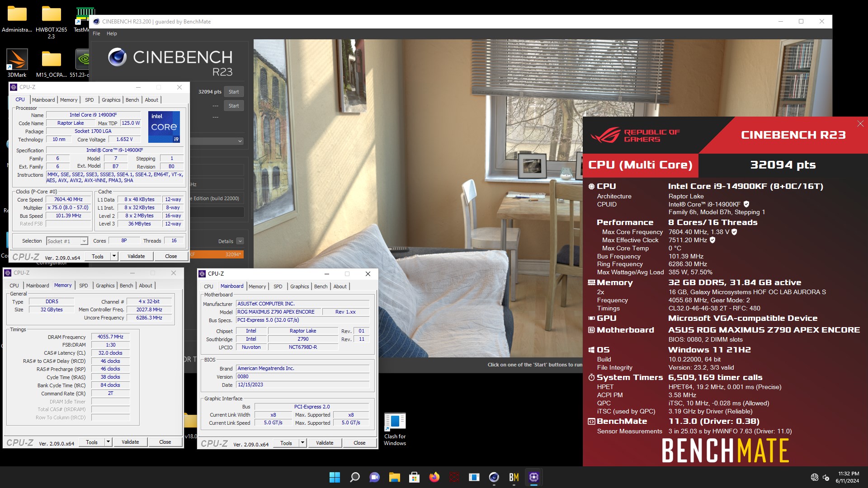
Task: Open the Cinebench File menu
Action: 96,33
